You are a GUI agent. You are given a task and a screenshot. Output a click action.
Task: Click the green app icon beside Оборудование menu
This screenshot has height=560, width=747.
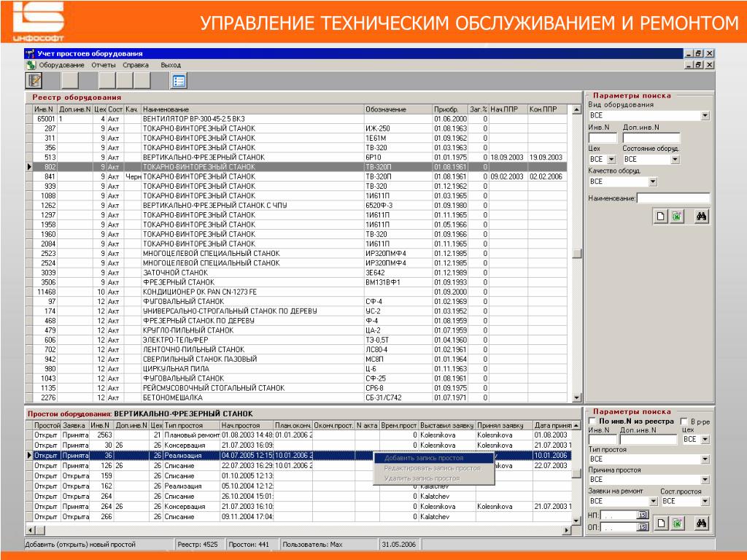coord(31,65)
